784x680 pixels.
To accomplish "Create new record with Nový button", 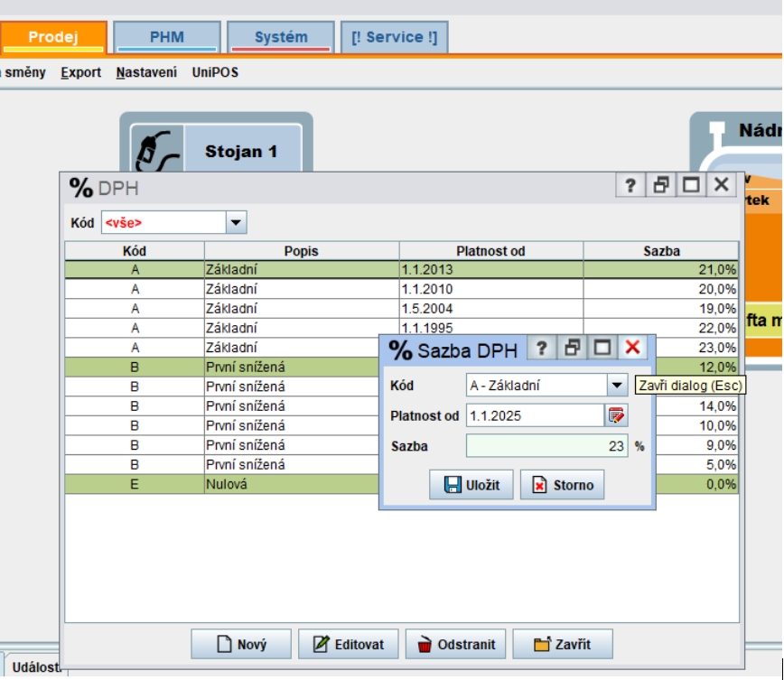I will point(241,645).
